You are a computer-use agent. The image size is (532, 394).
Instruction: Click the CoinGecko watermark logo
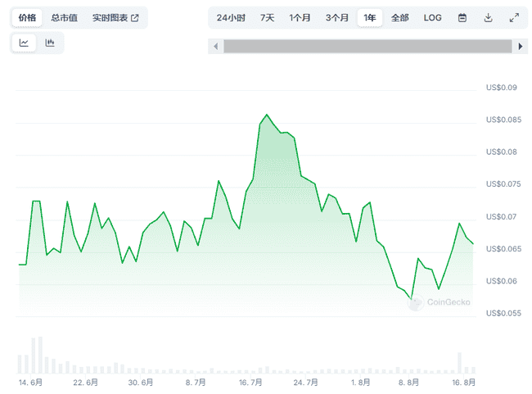440,302
